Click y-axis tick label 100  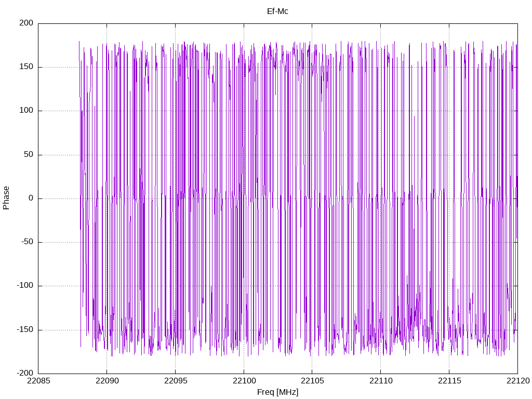[26, 111]
